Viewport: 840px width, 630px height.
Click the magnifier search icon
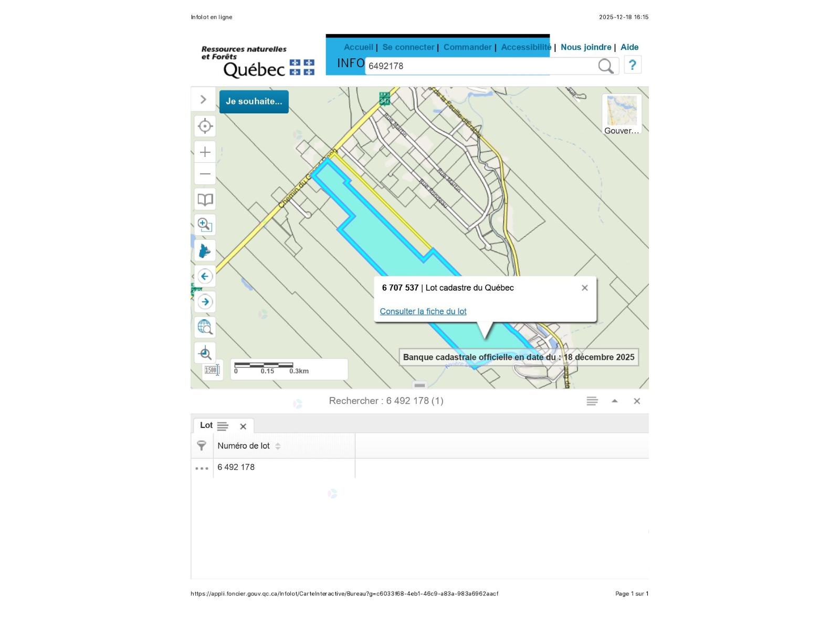click(x=606, y=66)
